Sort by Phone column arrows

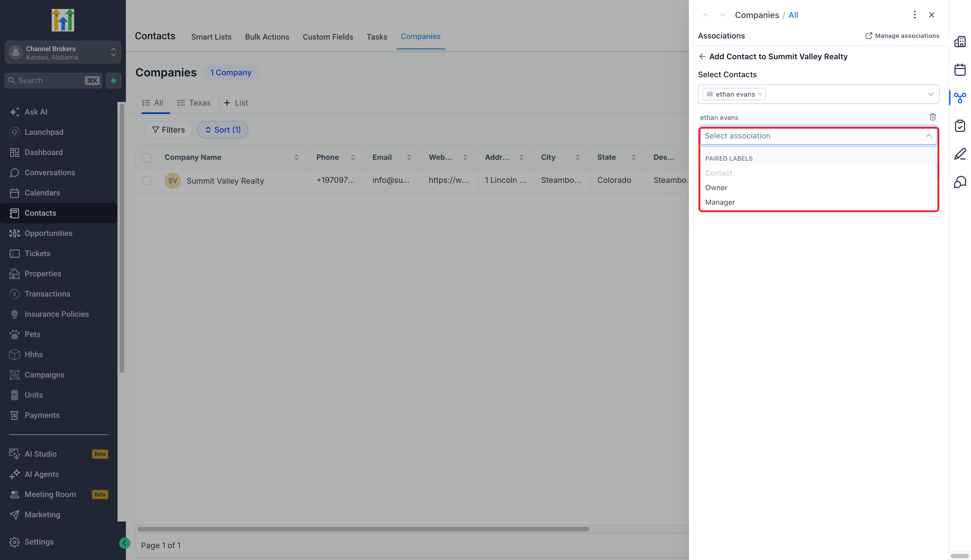(353, 157)
